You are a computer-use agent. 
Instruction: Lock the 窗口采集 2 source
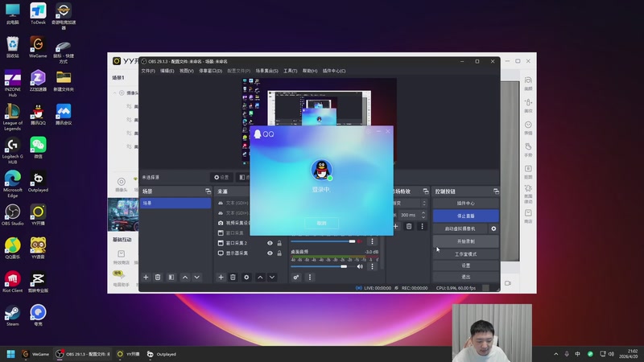[x=279, y=243]
